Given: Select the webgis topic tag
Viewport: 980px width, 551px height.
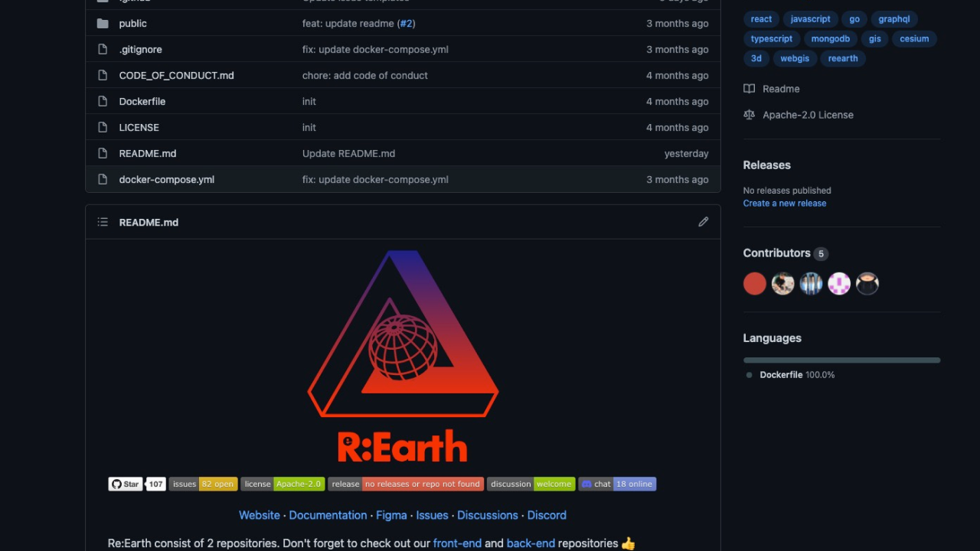Looking at the screenshot, I should point(795,59).
